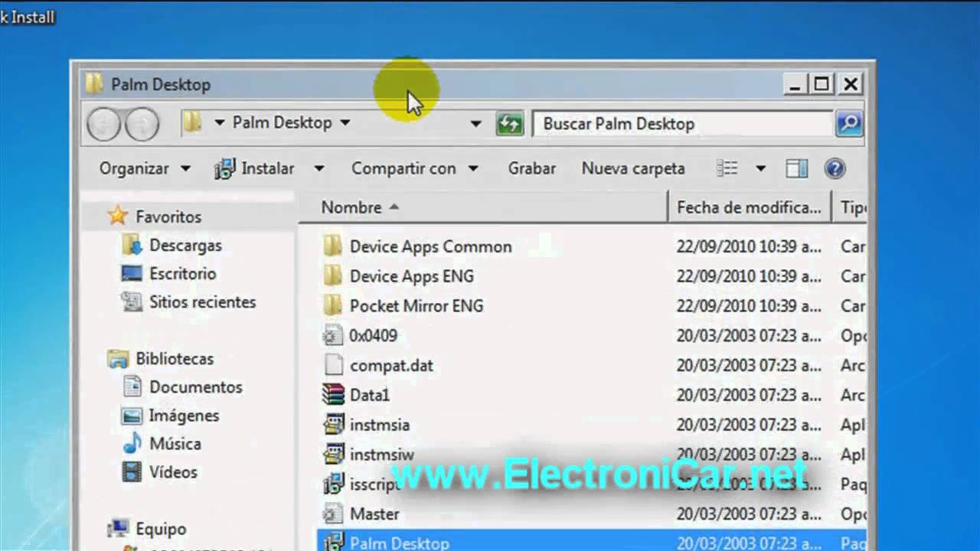Select the file name compat.dat

[x=391, y=365]
